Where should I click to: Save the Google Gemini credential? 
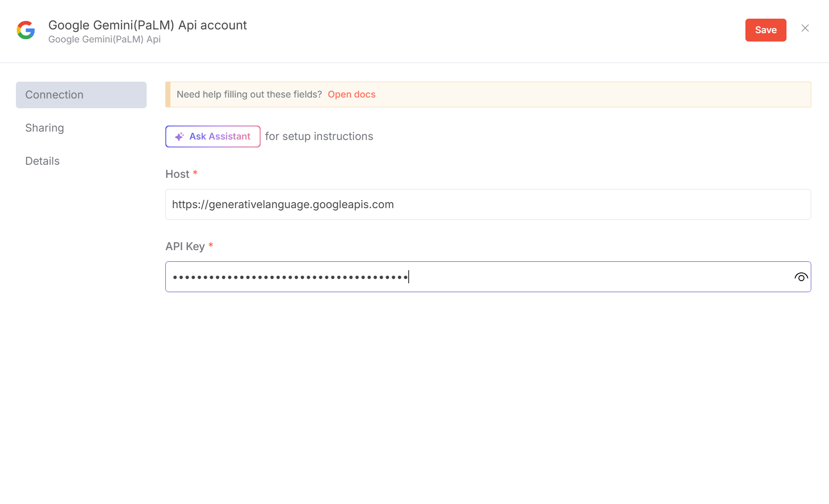click(765, 30)
